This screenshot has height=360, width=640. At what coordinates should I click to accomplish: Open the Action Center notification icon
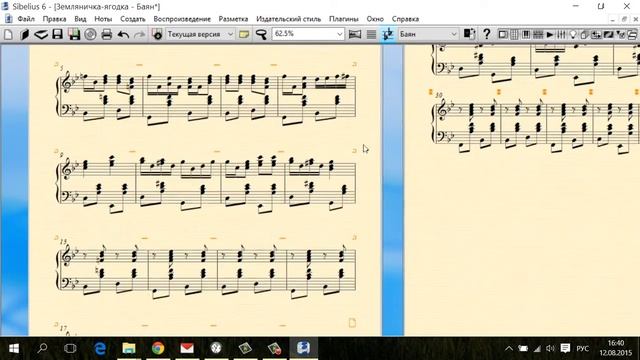565,348
